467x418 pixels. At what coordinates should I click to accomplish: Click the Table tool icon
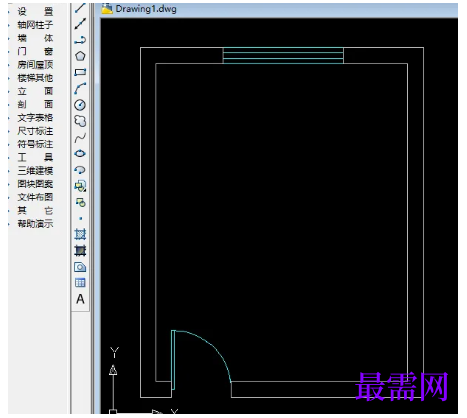tap(80, 283)
